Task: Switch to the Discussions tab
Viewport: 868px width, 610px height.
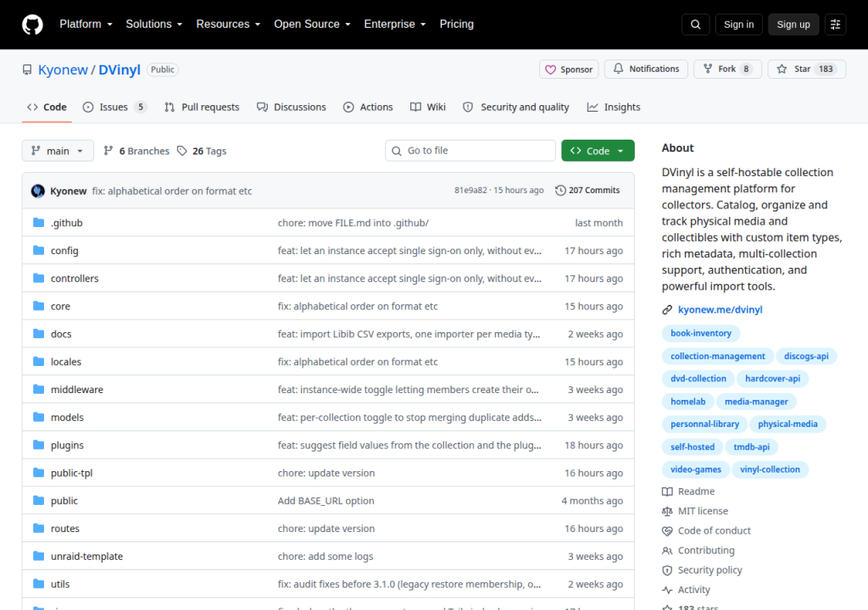Action: pos(292,107)
